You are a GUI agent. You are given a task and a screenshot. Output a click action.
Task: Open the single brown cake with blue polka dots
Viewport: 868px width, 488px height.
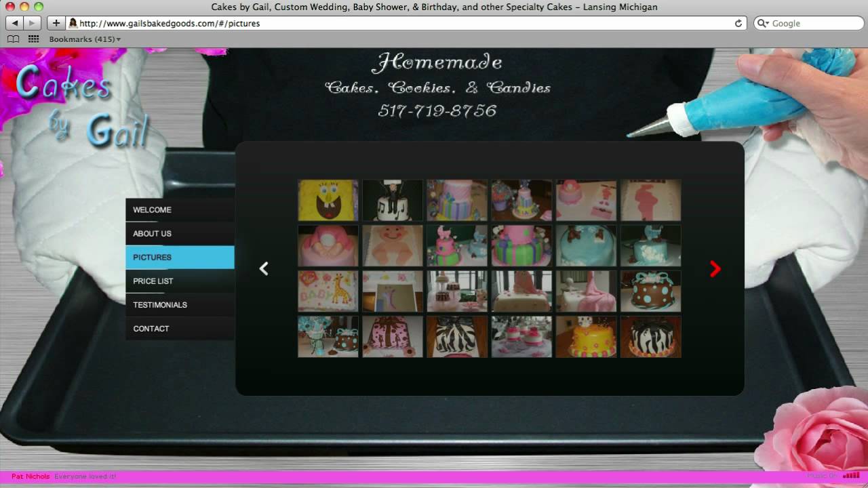click(x=651, y=291)
